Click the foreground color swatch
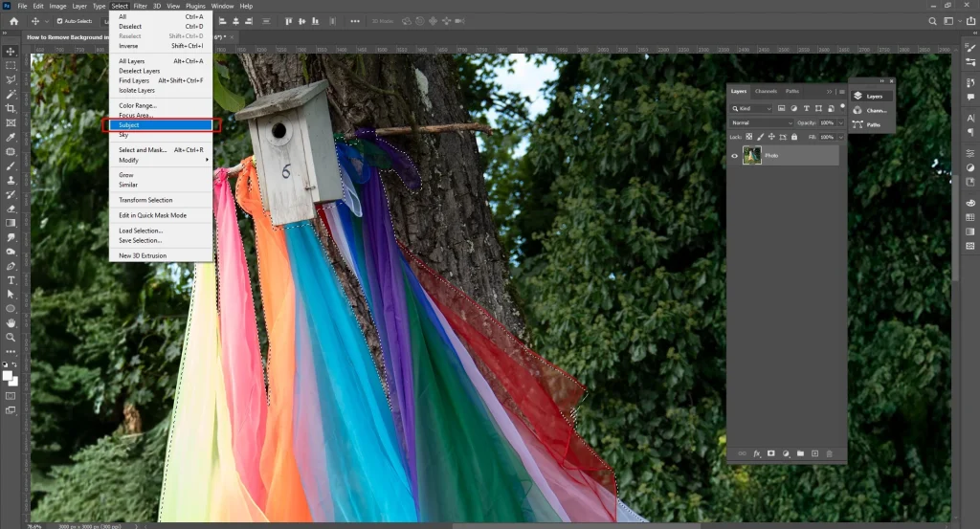 [9, 374]
